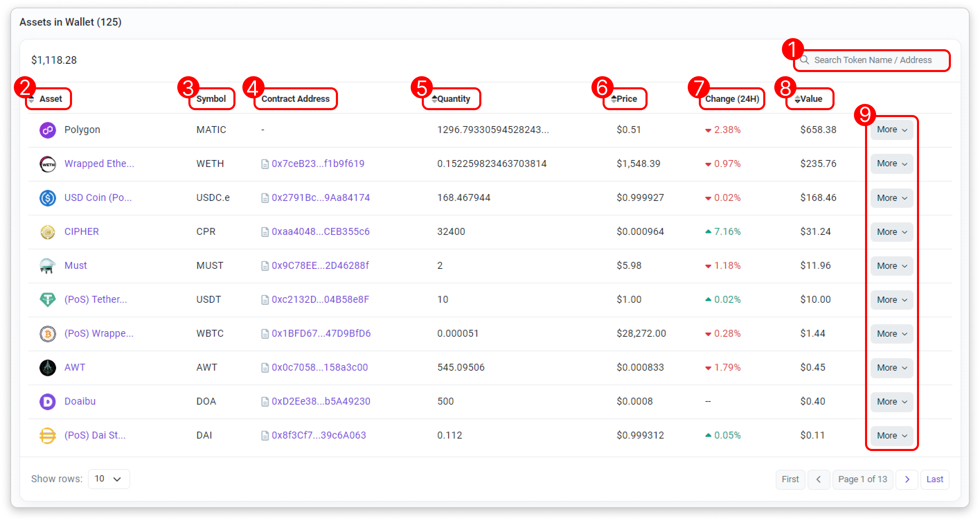Jump to the Last page
The image size is (980, 521).
(x=934, y=479)
